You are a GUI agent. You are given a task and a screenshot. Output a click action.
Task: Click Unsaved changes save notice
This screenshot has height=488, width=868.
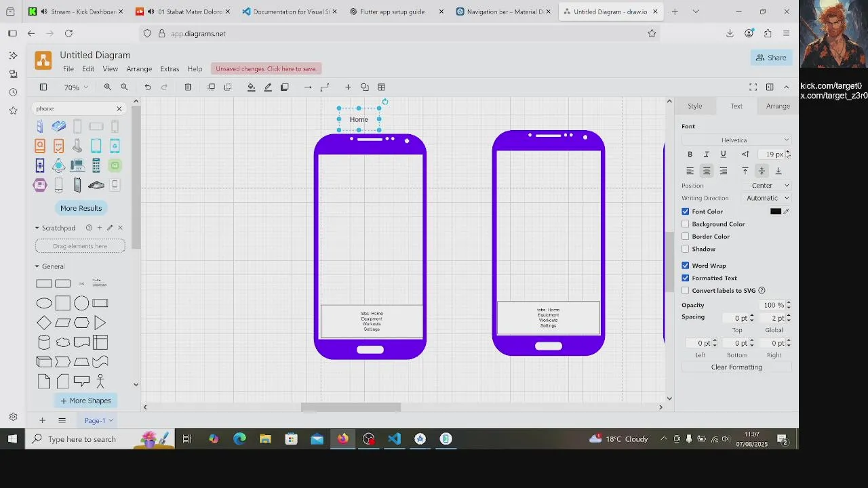pyautogui.click(x=266, y=68)
